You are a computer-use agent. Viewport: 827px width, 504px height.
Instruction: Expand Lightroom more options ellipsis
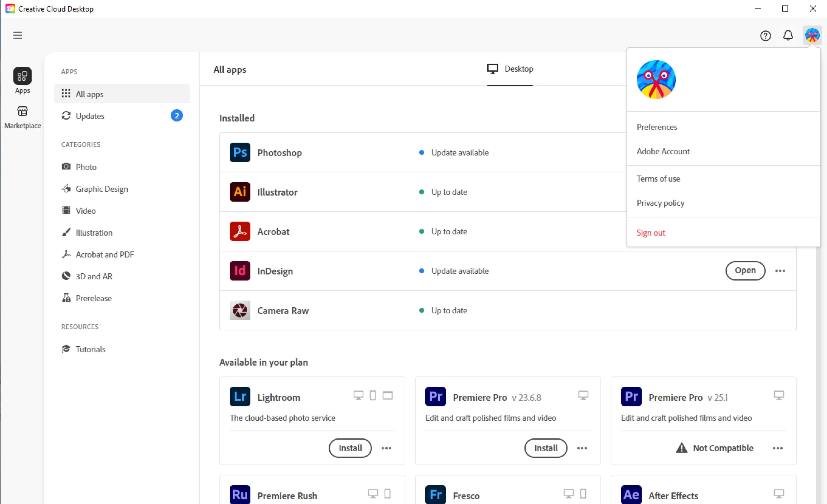coord(386,448)
